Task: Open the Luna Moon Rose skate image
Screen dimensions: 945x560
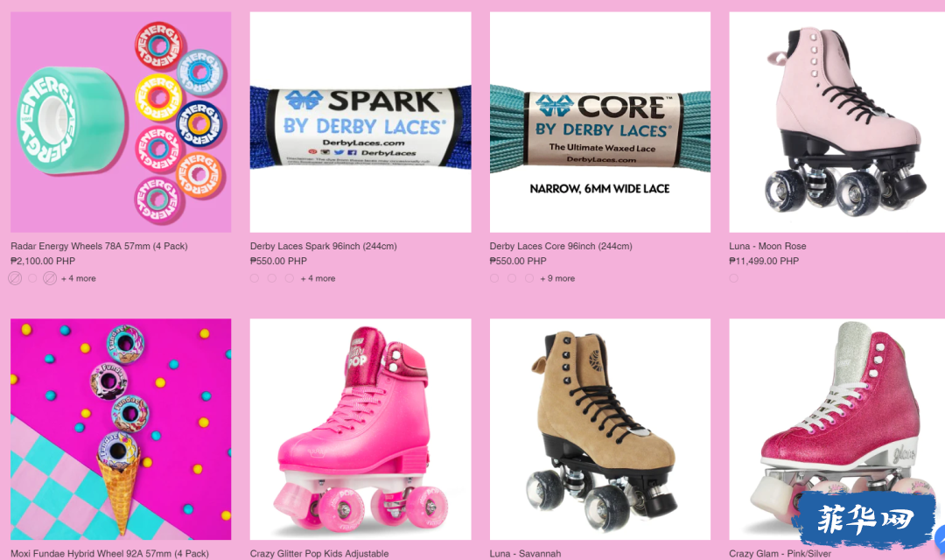Action: (x=837, y=122)
